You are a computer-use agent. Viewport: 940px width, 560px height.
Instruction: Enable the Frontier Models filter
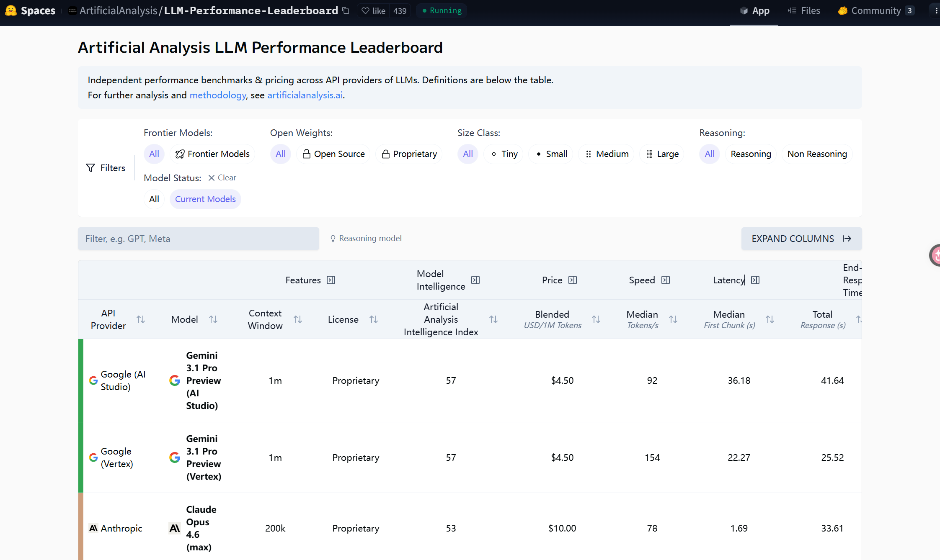tap(212, 154)
